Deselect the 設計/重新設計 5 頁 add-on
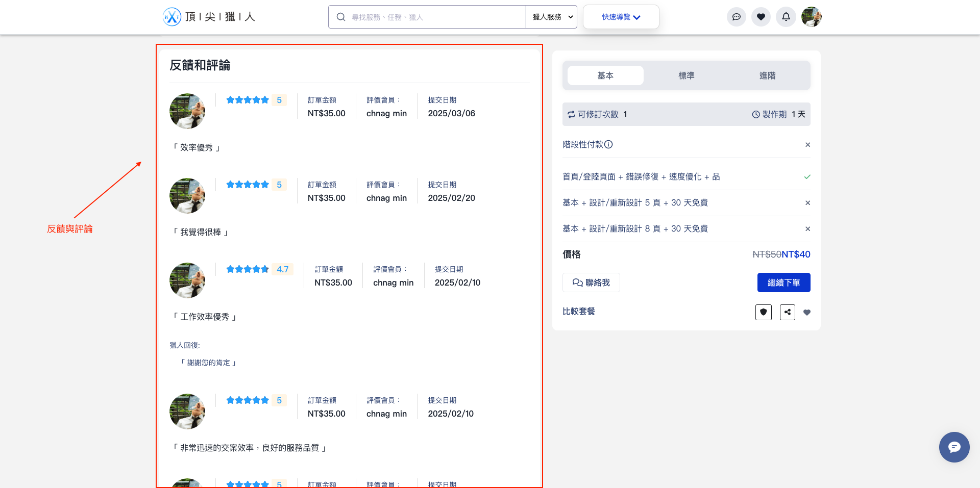The width and height of the screenshot is (980, 488). point(807,202)
